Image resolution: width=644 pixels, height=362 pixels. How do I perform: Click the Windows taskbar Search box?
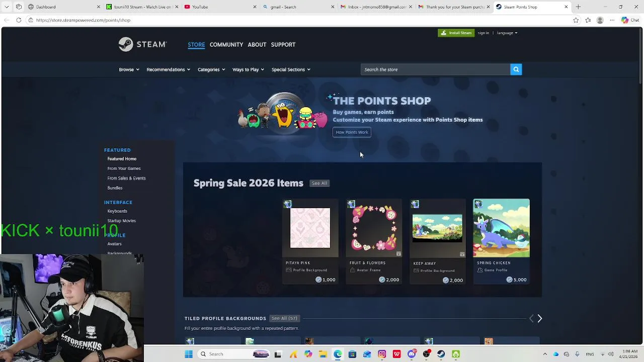(234, 354)
